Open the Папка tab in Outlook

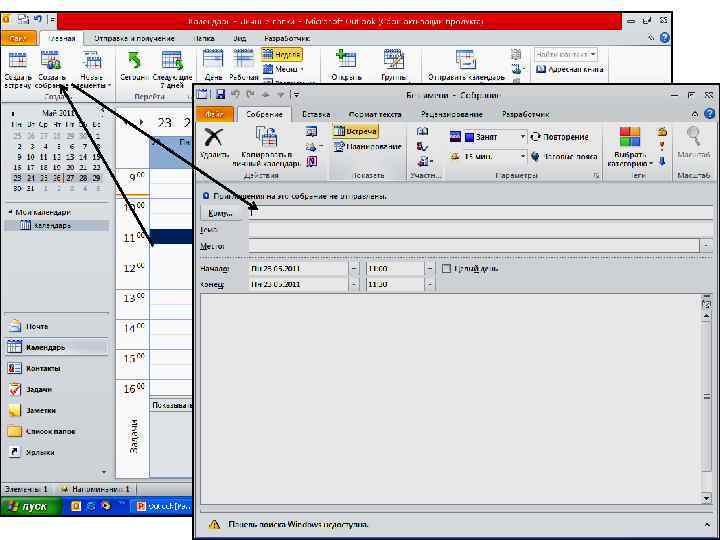coord(205,39)
